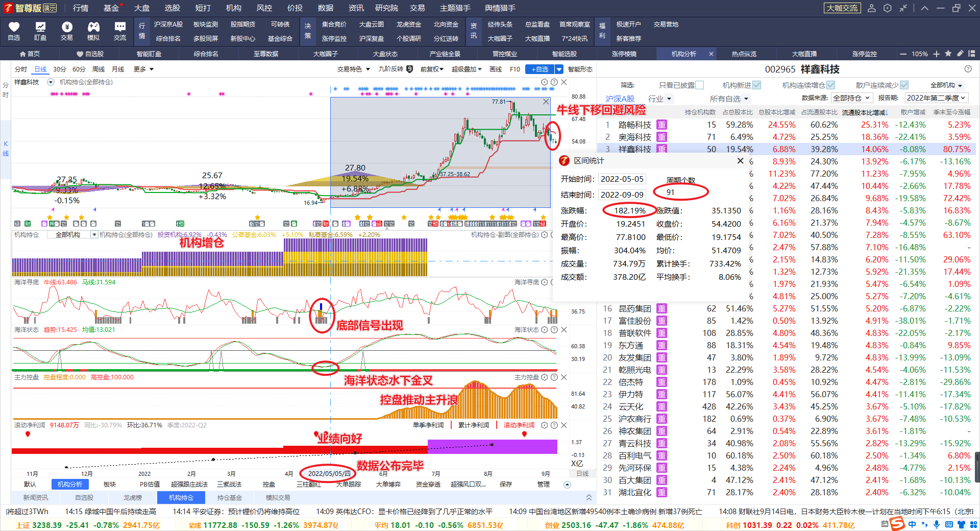Uncheck the 机构新进 checkbox
980x531 pixels.
tap(756, 85)
